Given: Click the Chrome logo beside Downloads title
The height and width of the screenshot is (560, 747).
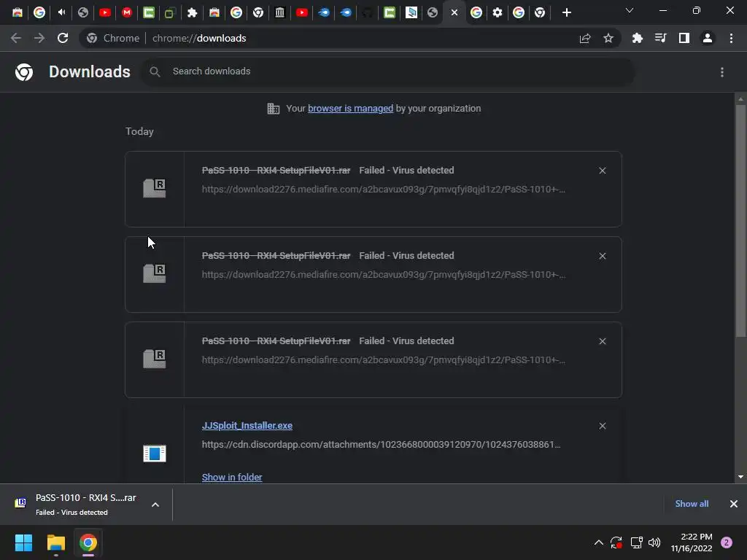Looking at the screenshot, I should 24,72.
